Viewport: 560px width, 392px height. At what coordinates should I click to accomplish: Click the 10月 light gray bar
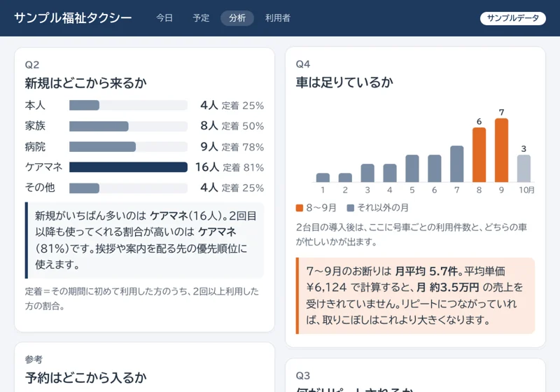click(524, 169)
